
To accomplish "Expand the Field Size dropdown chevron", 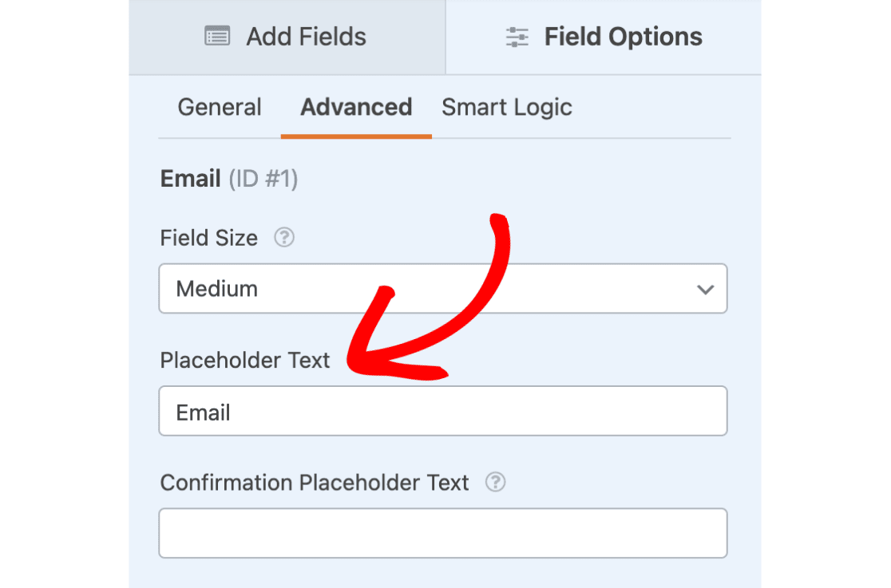I will pos(705,290).
